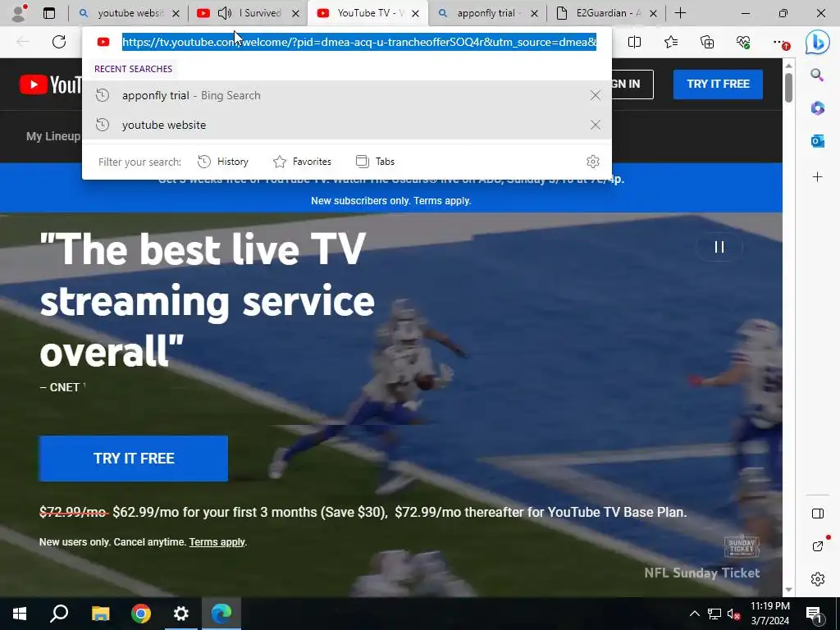The image size is (840, 630).
Task: Click the page vertical scrollbar thumb
Action: point(788,87)
